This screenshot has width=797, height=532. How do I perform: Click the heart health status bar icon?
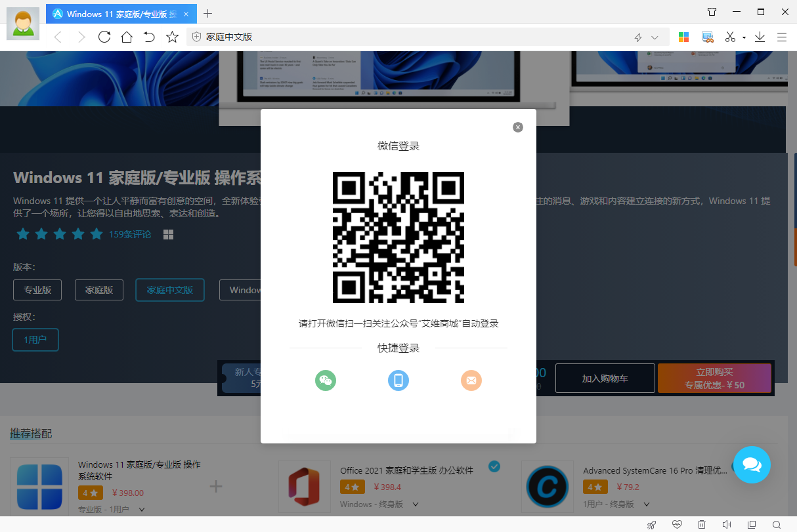pyautogui.click(x=677, y=524)
